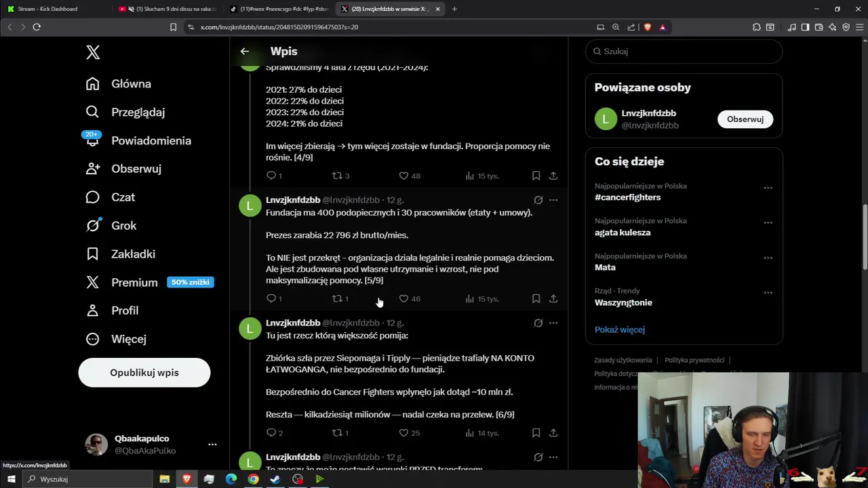Open a new browser tab

(454, 9)
